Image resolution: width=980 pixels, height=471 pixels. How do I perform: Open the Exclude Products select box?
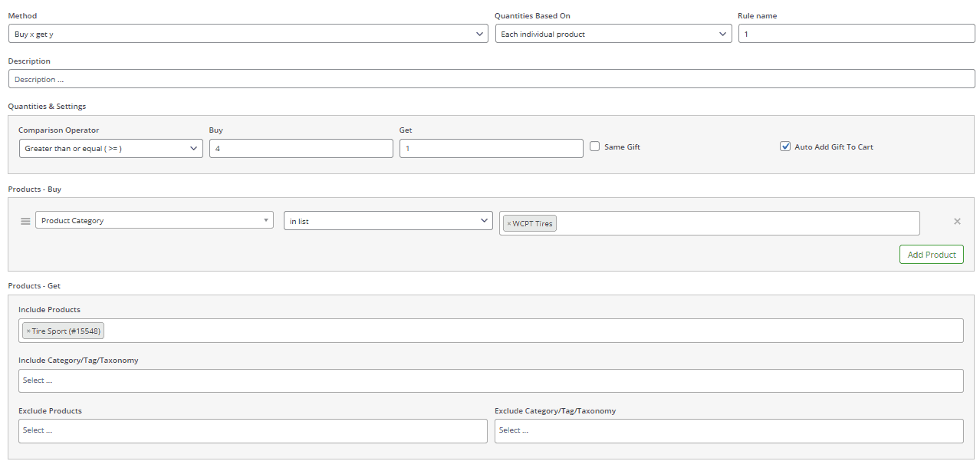(252, 430)
